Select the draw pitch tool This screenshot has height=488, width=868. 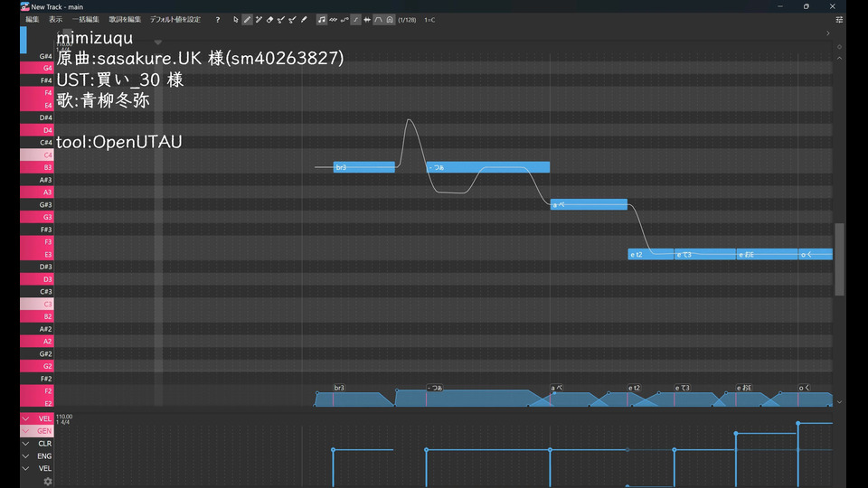tap(281, 20)
